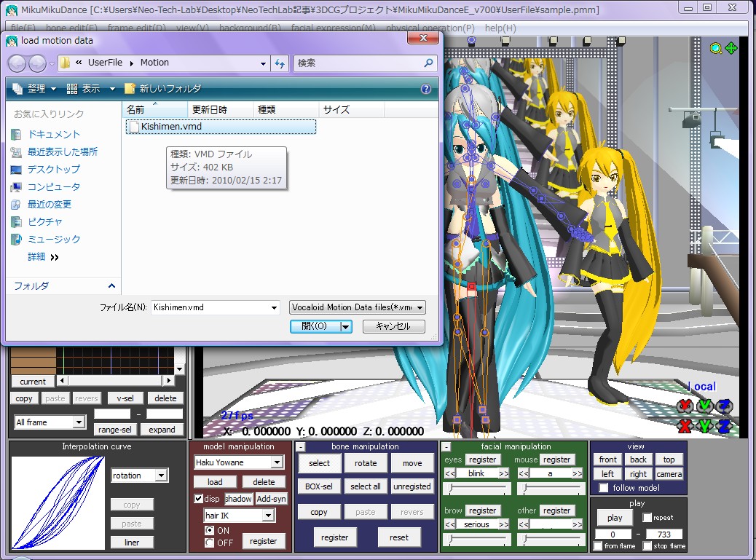This screenshot has height=560, width=756.
Task: Click the play start frame field
Action: click(613, 534)
